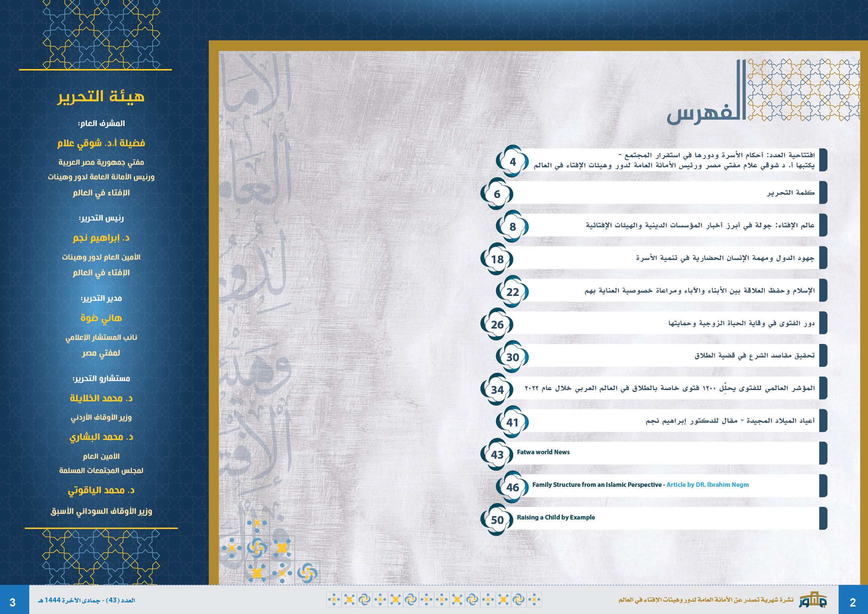The height and width of the screenshot is (614, 868).
Task: Click Article by DR. Ibrahim Negm text
Action: tap(707, 485)
